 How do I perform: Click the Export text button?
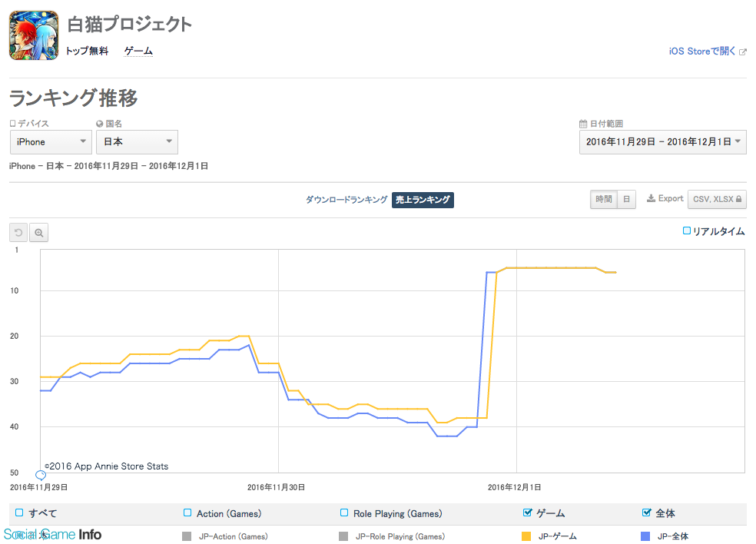coord(671,199)
